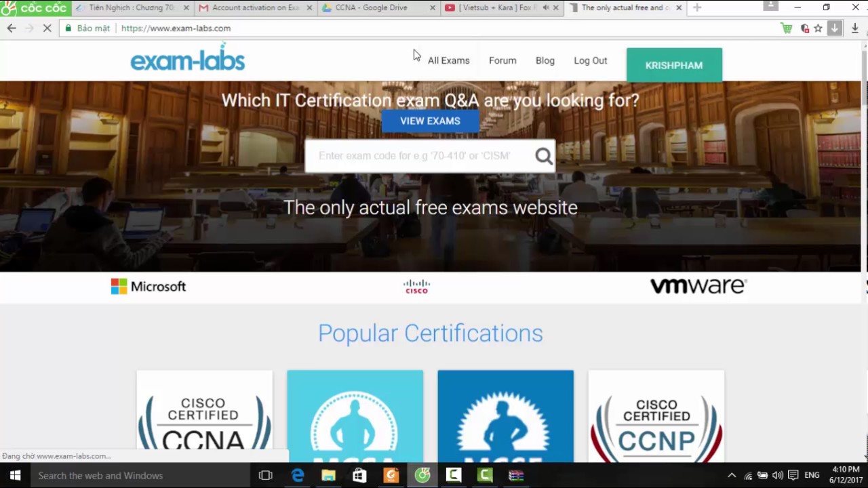The width and height of the screenshot is (868, 488).
Task: Open network status in system tray
Action: [748, 475]
